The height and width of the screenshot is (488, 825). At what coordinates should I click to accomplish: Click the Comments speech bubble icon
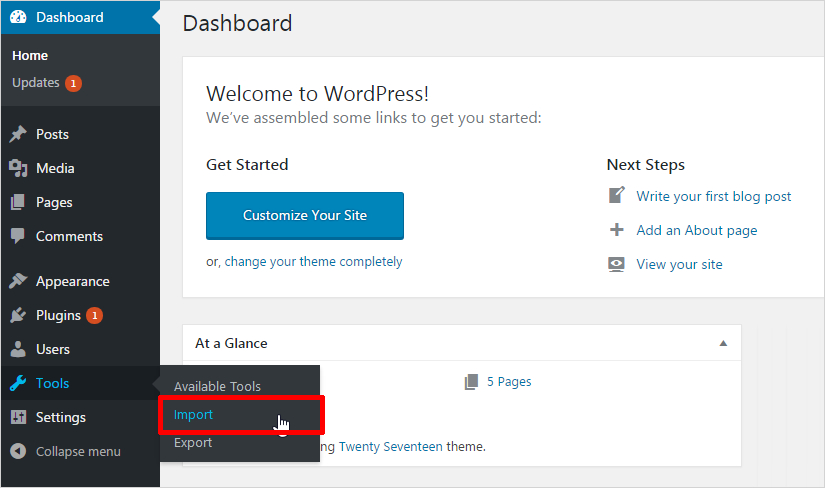18,236
